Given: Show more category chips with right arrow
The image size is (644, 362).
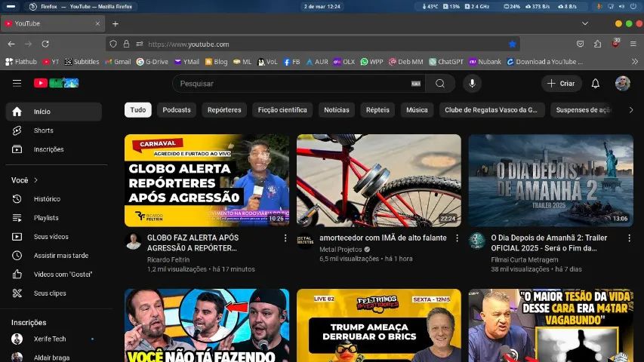Looking at the screenshot, I should pyautogui.click(x=631, y=110).
